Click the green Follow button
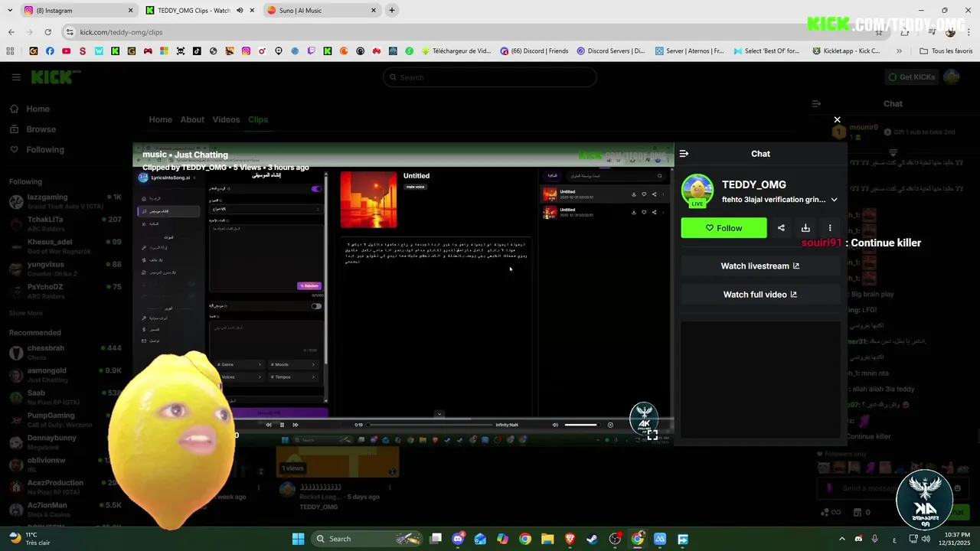Image resolution: width=980 pixels, height=551 pixels. coord(724,228)
